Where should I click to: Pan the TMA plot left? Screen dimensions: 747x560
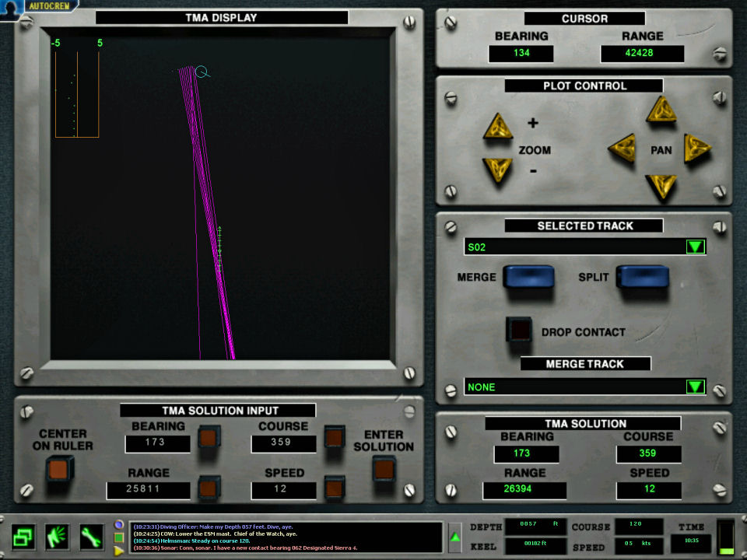622,148
